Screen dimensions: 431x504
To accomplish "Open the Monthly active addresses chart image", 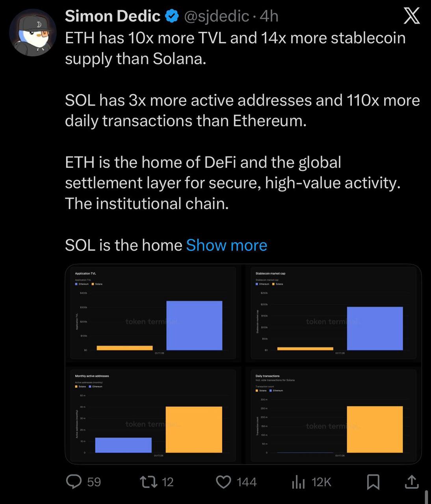I will tap(153, 415).
